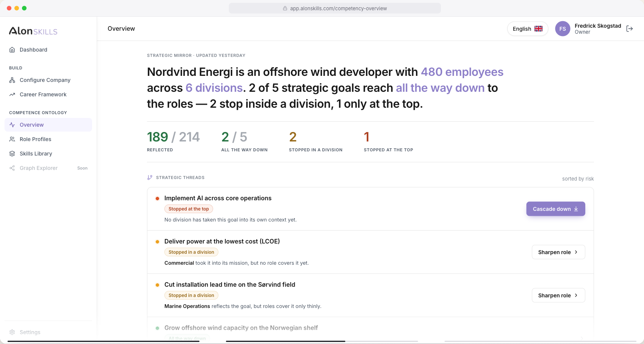Click the Career Framework trend icon
The image size is (644, 344).
coord(12,94)
